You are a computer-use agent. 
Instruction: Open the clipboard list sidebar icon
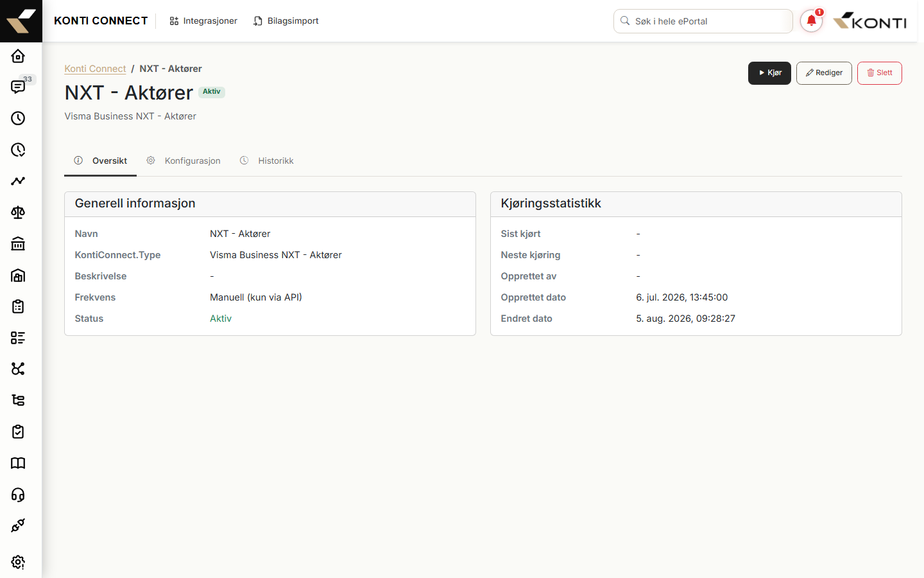tap(18, 306)
